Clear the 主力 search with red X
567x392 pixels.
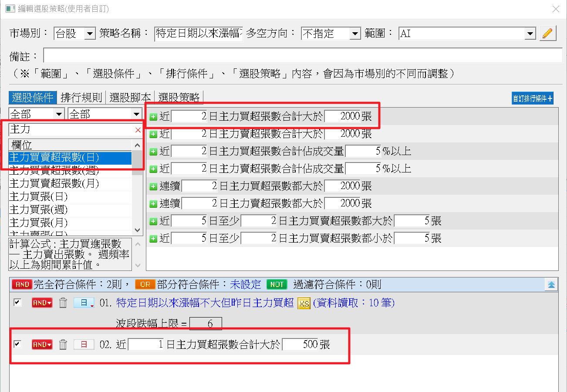[138, 130]
